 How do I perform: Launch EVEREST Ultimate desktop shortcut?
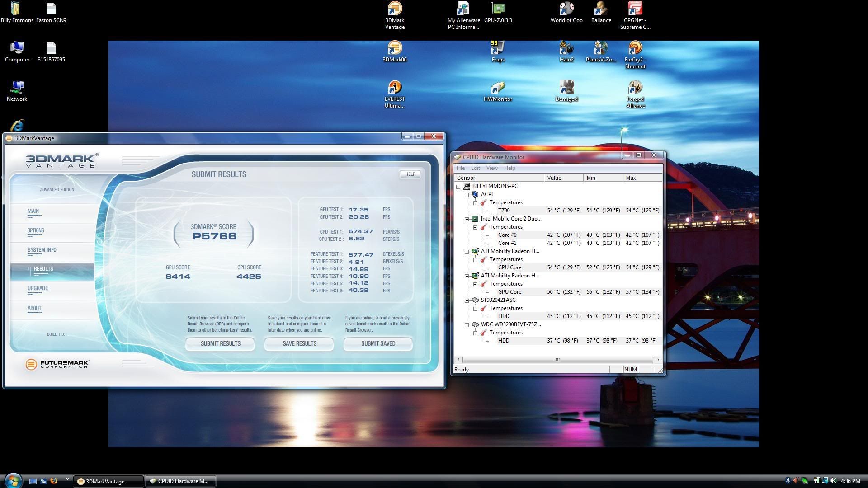coord(395,94)
